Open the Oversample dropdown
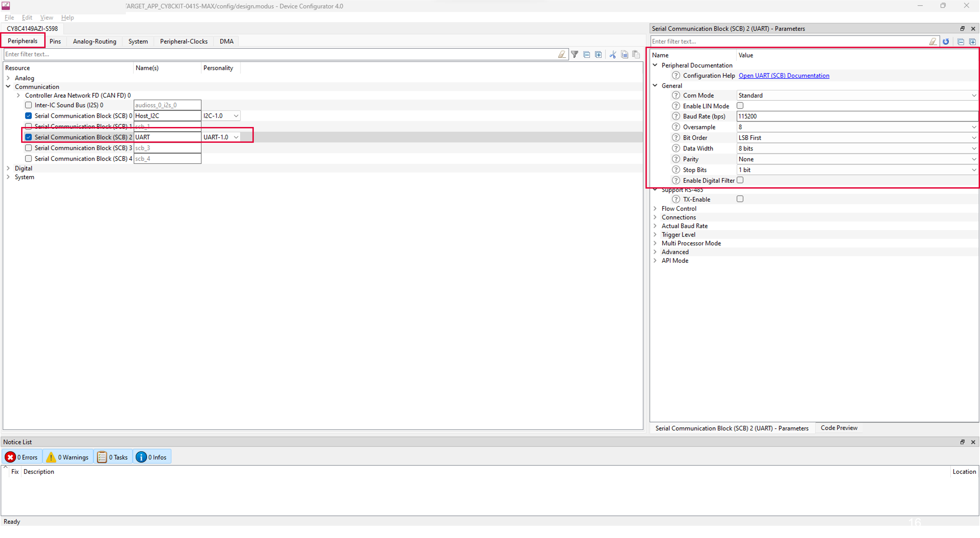The height and width of the screenshot is (538, 980). pos(857,127)
